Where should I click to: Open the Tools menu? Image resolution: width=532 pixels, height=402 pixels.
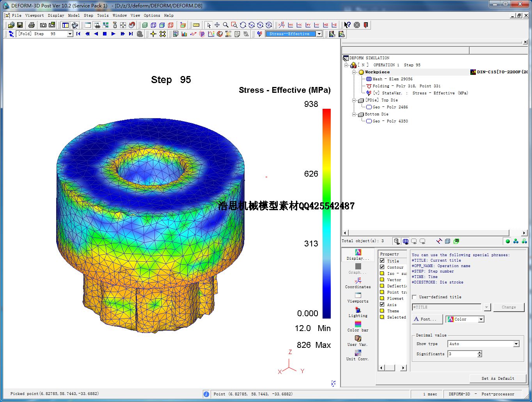[103, 16]
